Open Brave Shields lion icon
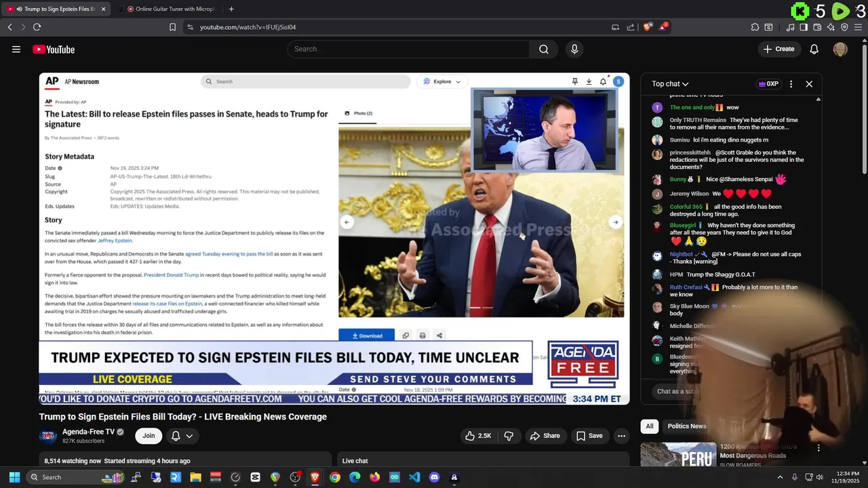This screenshot has width=868, height=488. (648, 27)
